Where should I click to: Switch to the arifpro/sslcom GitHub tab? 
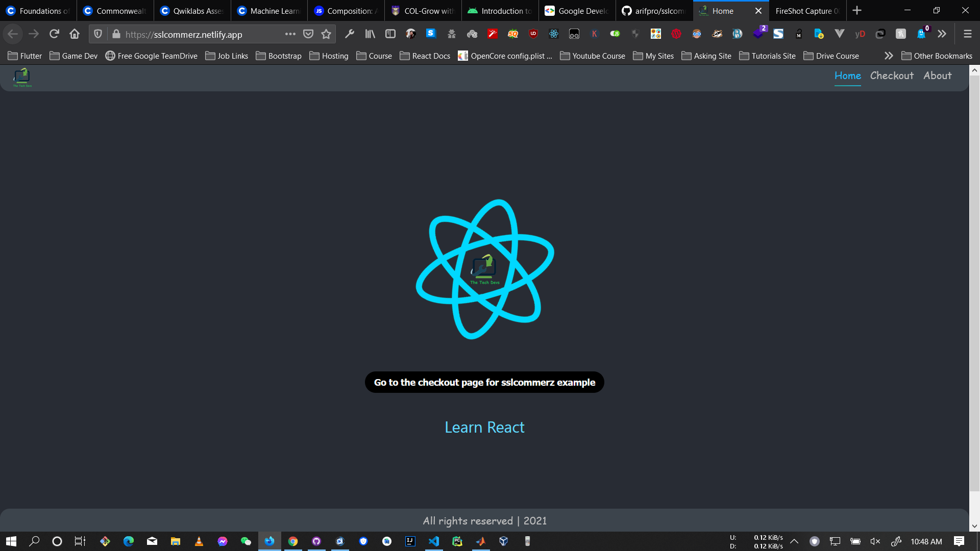point(654,11)
